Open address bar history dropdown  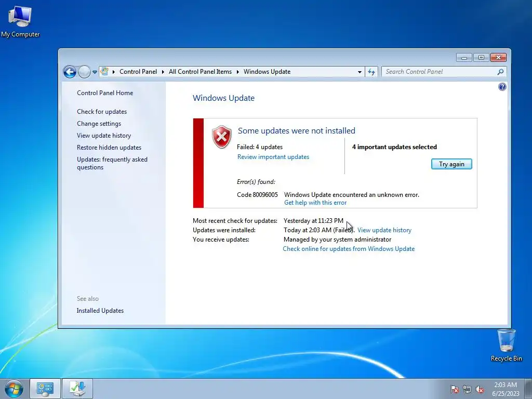tap(360, 72)
